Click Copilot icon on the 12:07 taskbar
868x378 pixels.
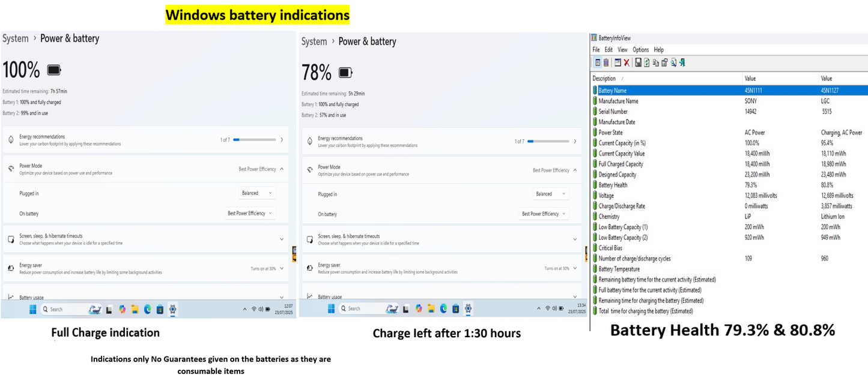coord(122,310)
